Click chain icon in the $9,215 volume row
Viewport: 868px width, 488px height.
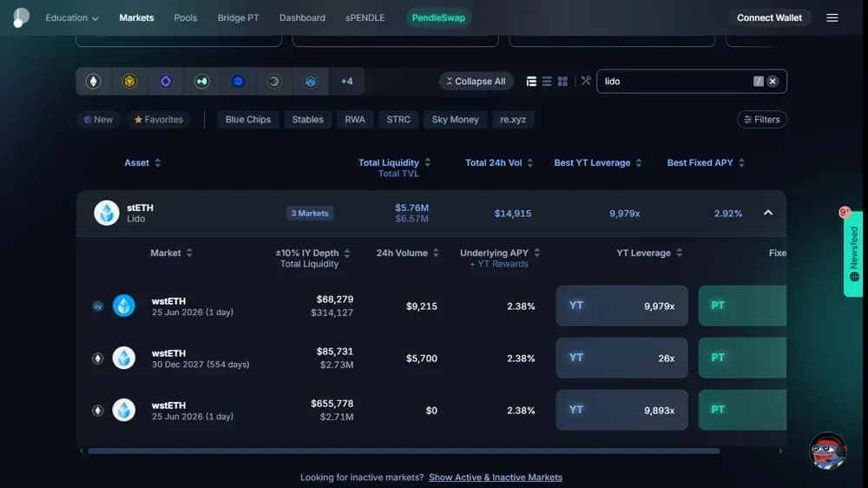coord(98,307)
